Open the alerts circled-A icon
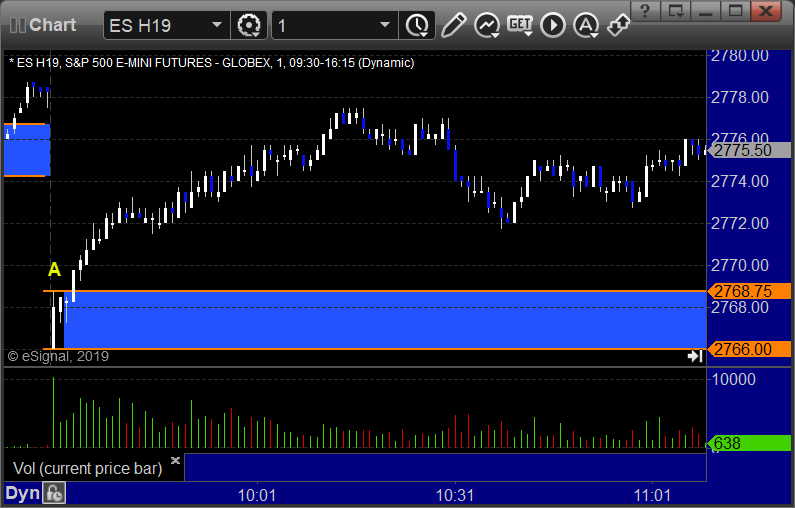The height and width of the screenshot is (508, 795). pyautogui.click(x=586, y=25)
